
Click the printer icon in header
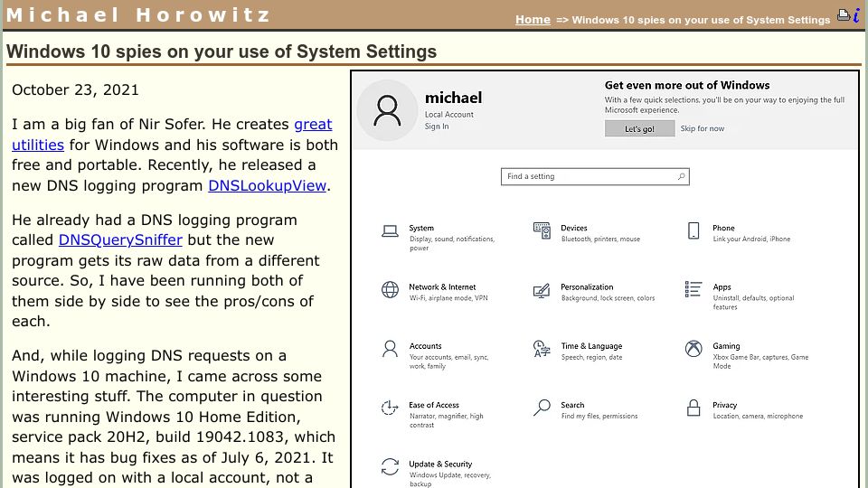[843, 15]
